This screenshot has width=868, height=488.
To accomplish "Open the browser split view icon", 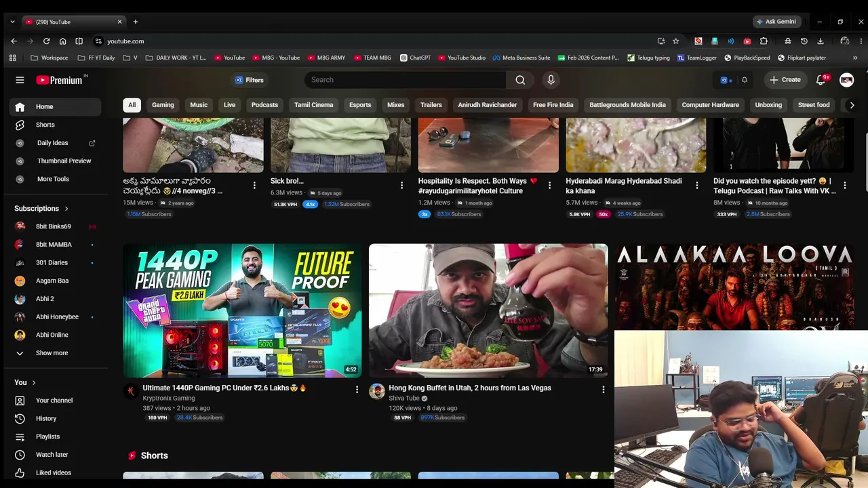I will pyautogui.click(x=79, y=41).
